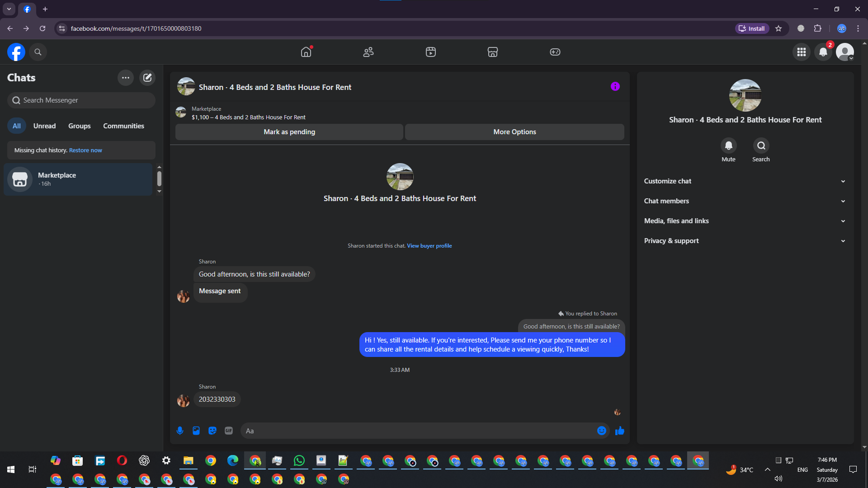The width and height of the screenshot is (868, 488).
Task: Open Windows Settings gear on taskbar
Action: tap(166, 460)
